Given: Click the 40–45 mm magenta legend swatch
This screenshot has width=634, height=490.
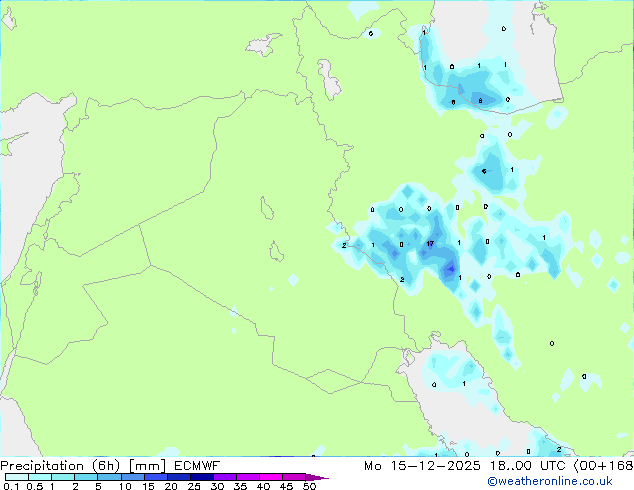Looking at the screenshot, I should click(271, 477).
